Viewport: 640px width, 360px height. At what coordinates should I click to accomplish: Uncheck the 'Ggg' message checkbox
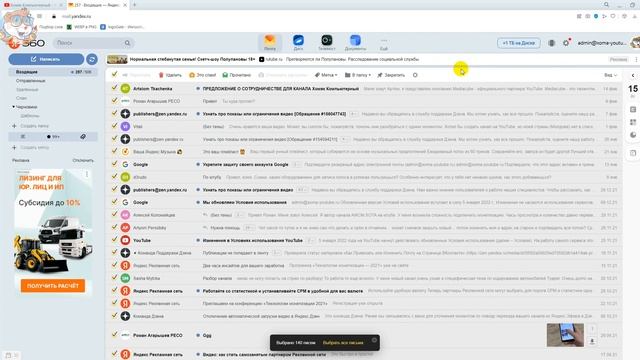click(115, 334)
